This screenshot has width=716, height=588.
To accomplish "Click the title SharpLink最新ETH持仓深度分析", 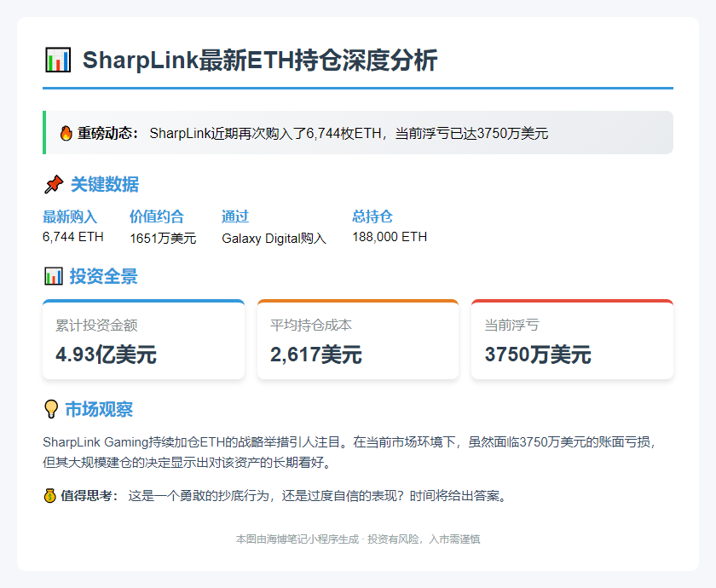I will (x=260, y=61).
